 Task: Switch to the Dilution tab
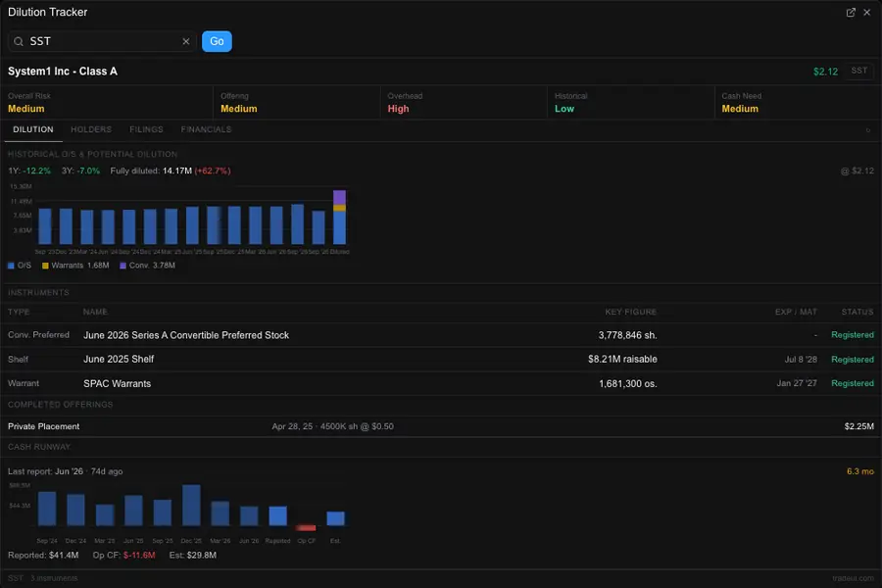pos(33,129)
